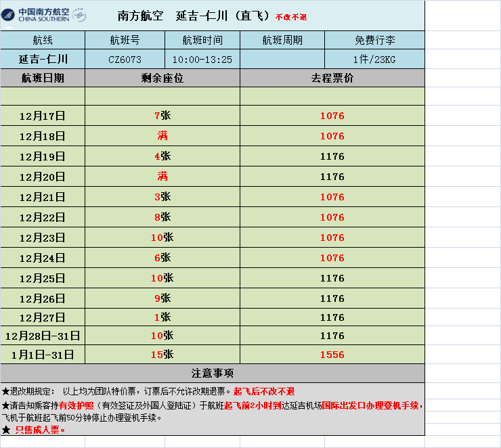Click the seats cell 1张
501x448 pixels.
click(162, 317)
